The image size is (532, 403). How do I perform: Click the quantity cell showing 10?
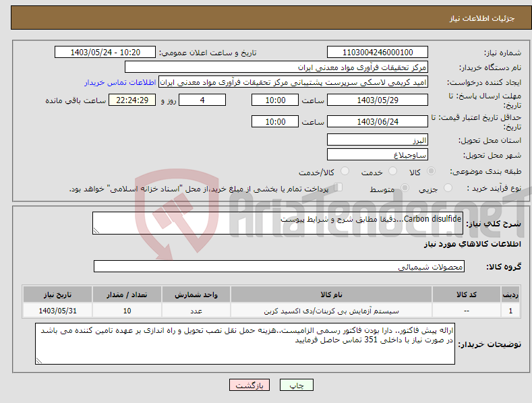pyautogui.click(x=127, y=311)
